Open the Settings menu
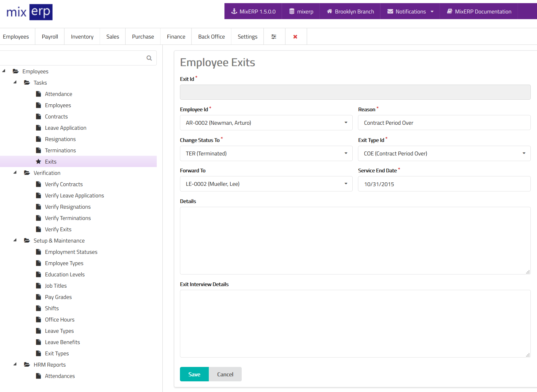The height and width of the screenshot is (392, 537). 248,37
